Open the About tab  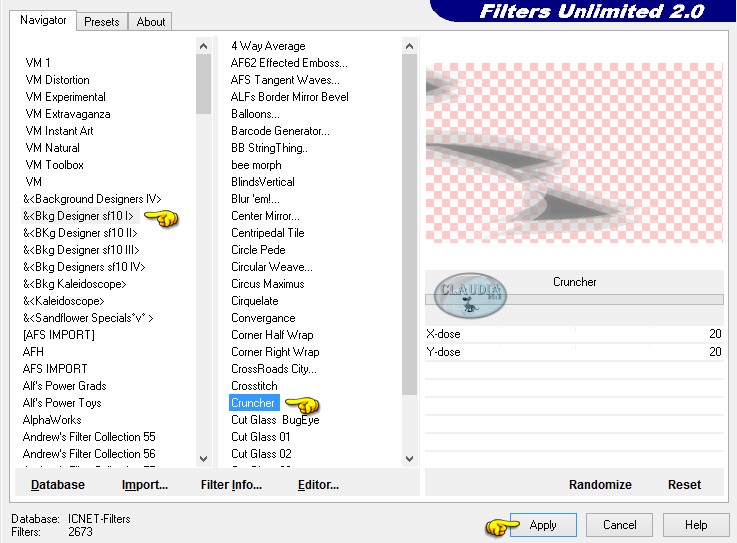pos(151,22)
